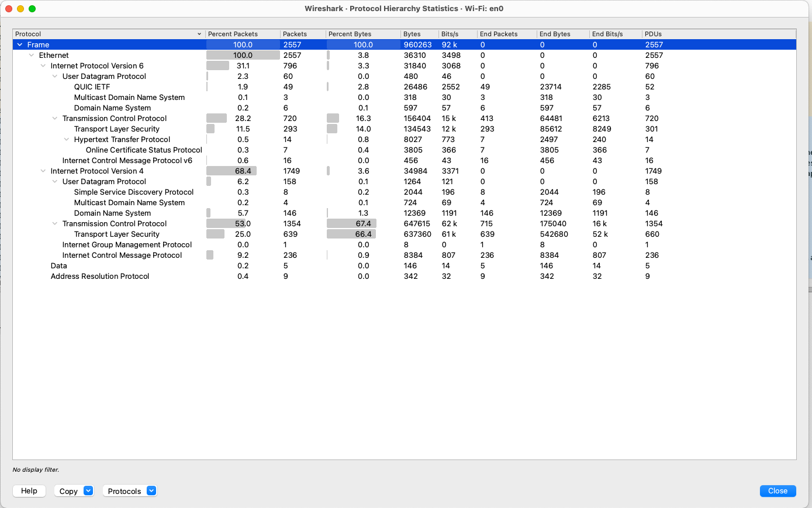
Task: Click the window title text
Action: click(404, 9)
